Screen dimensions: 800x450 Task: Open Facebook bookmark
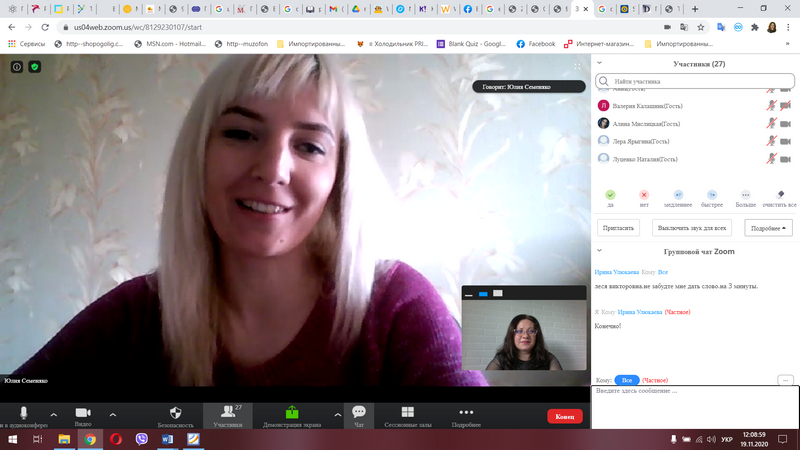(536, 44)
